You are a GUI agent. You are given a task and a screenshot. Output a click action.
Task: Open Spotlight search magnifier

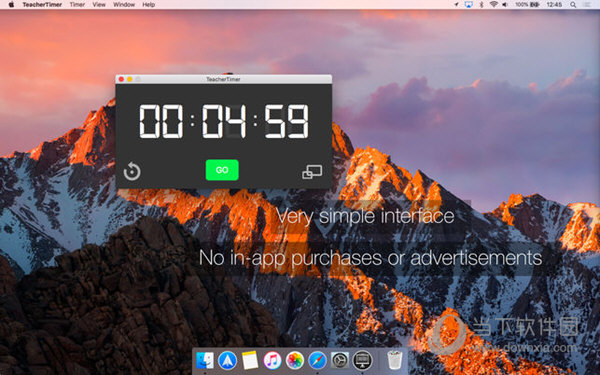(x=573, y=5)
